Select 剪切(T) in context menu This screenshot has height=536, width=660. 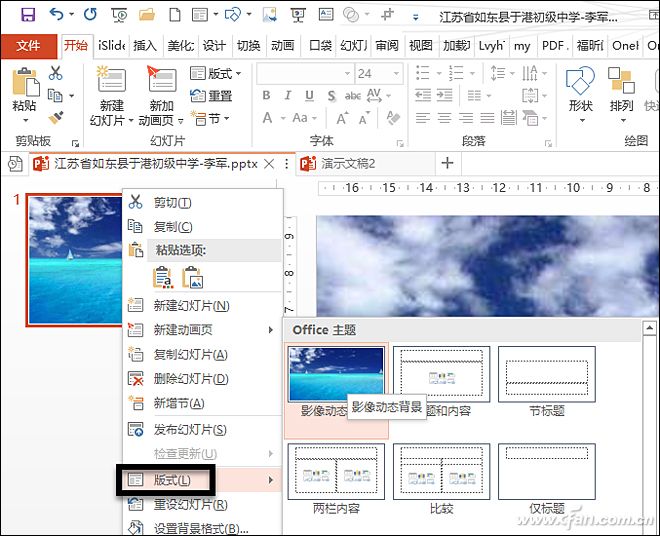[x=202, y=203]
